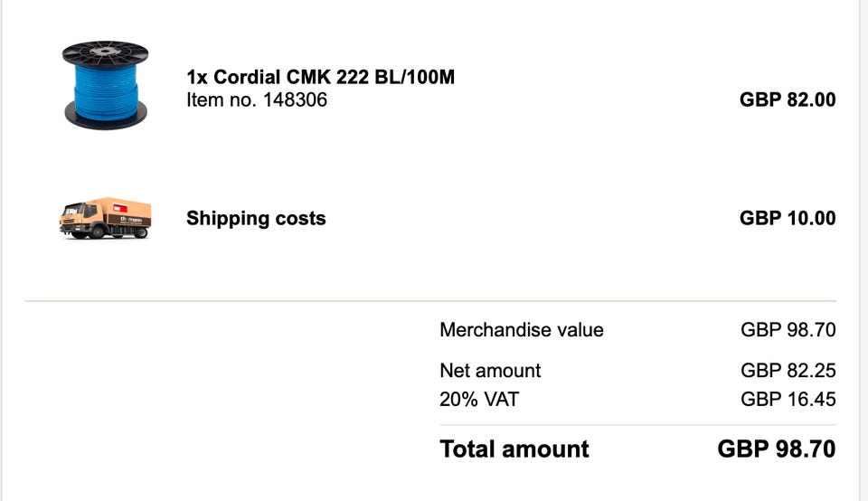Screen dimensions: 868x501
Task: Click the GBP 10.00 shipping price
Action: (788, 218)
